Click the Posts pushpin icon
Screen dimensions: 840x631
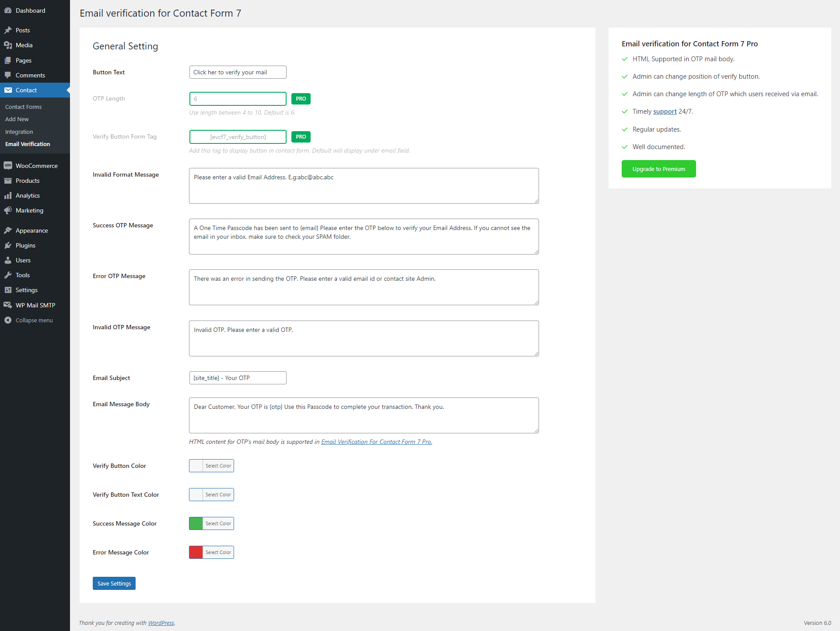pyautogui.click(x=8, y=30)
